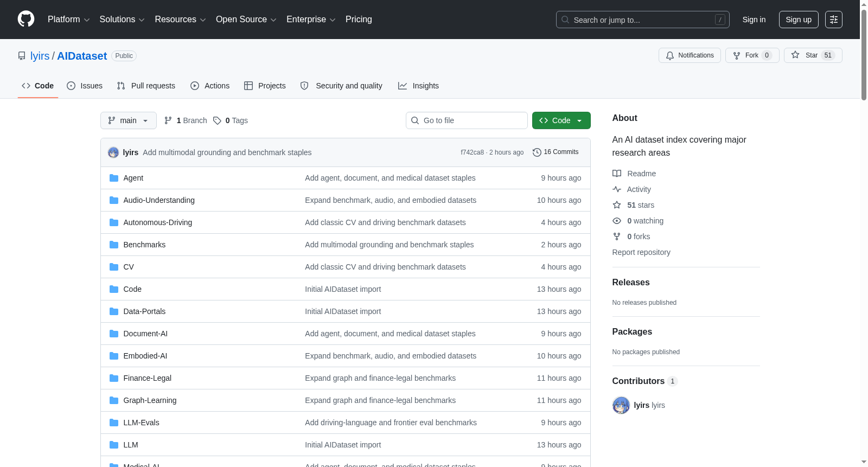The image size is (868, 467).
Task: Click the repository icon beside lyirs
Action: pos(22,56)
